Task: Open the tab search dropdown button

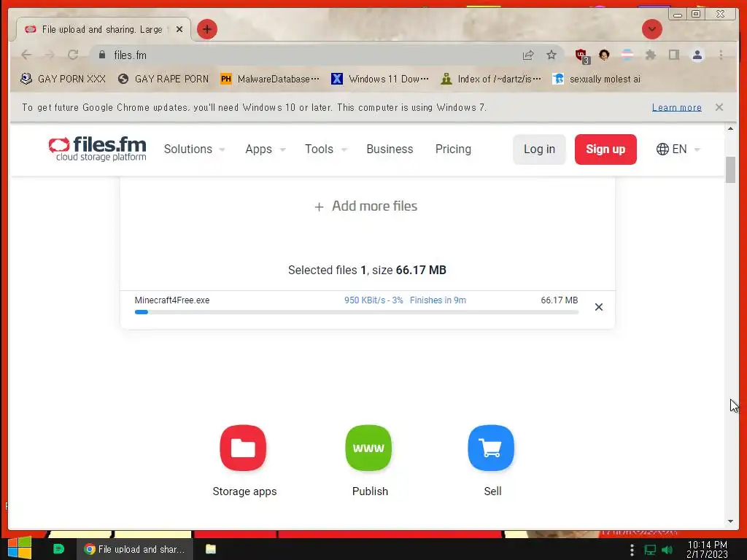Action: coord(651,29)
